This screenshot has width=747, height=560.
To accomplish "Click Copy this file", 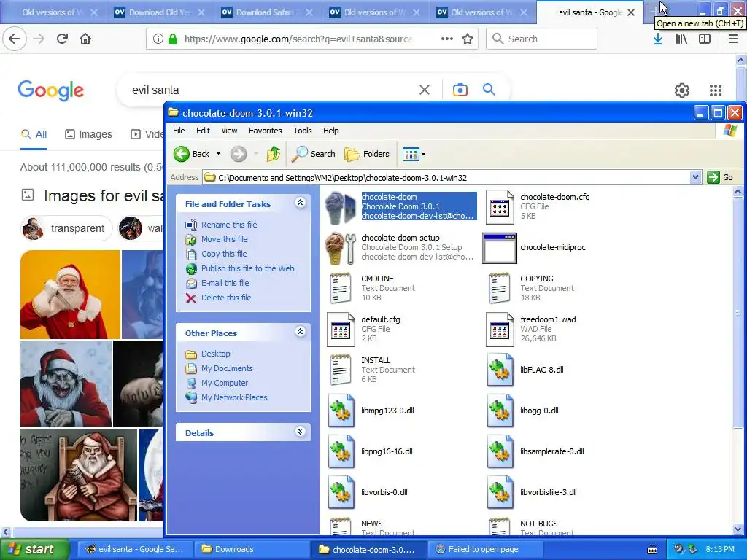I will pyautogui.click(x=224, y=254).
